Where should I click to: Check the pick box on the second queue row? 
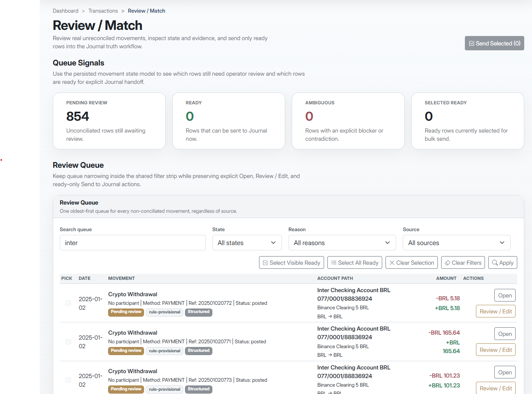point(68,342)
